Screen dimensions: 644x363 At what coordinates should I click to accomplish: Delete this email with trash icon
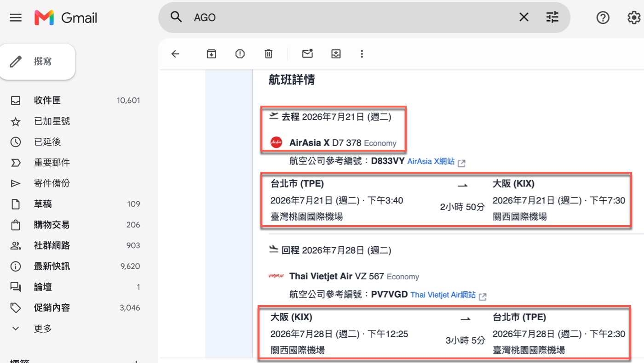(x=269, y=54)
